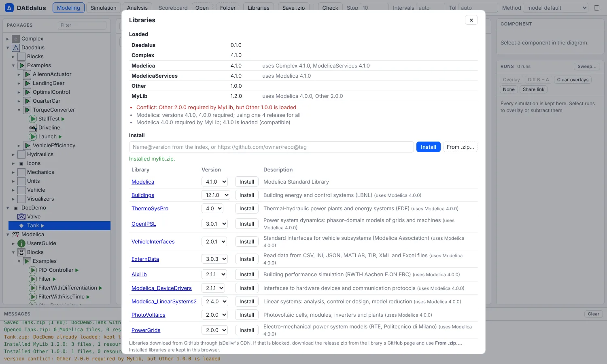Click the Driveline model icon
Image resolution: width=607 pixels, height=364 pixels.
coord(33,128)
